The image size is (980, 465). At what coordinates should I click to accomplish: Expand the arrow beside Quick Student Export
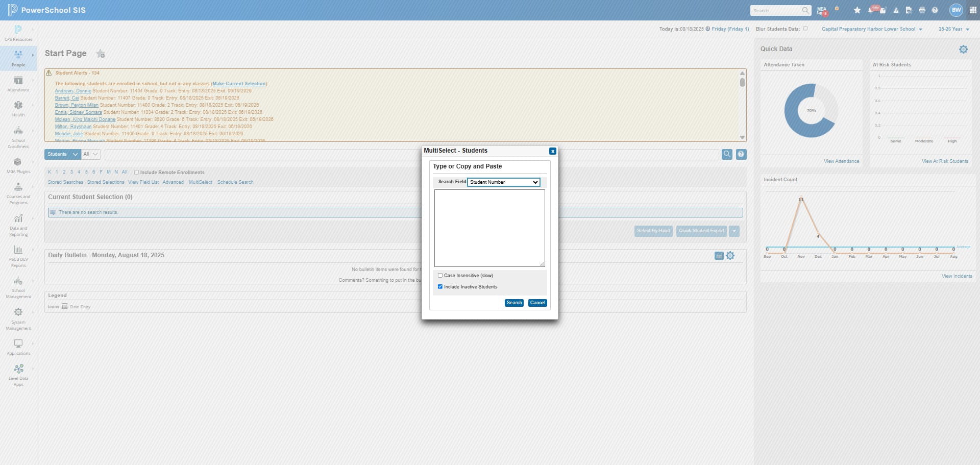[734, 231]
